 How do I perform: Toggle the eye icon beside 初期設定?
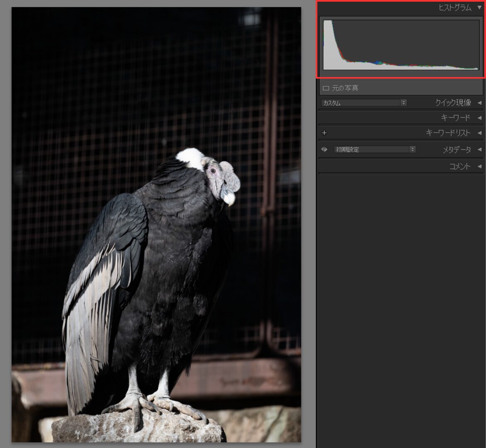pos(325,149)
